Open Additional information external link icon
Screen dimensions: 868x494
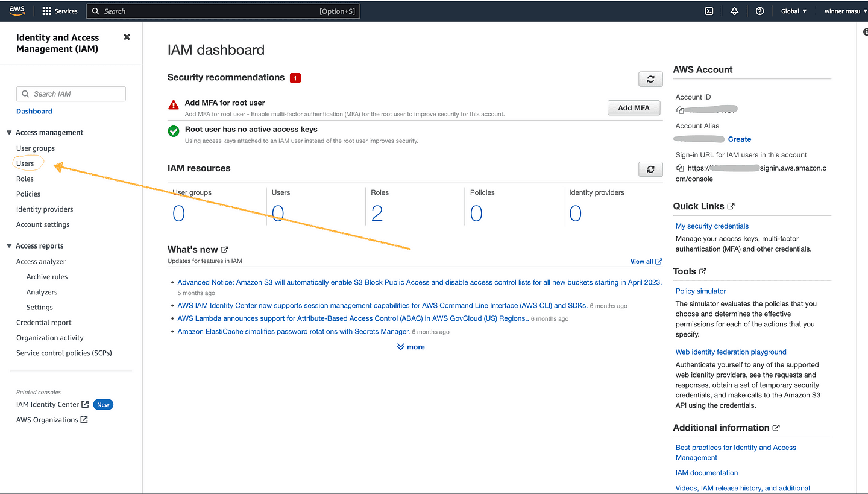776,428
